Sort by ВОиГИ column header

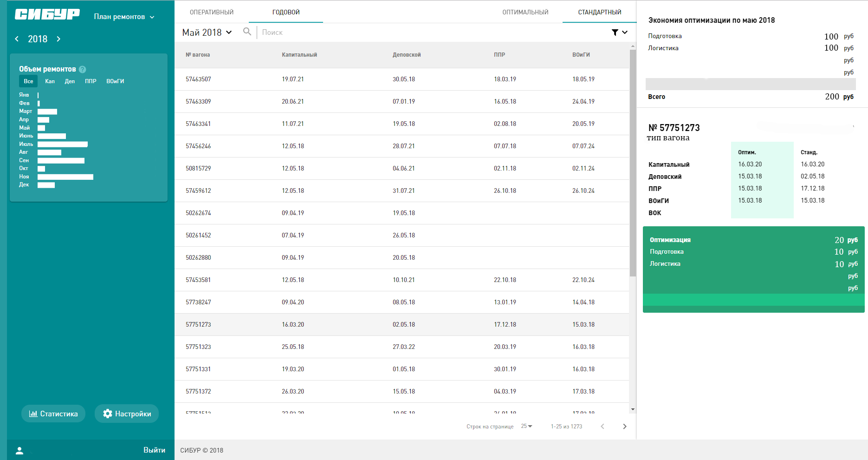point(581,55)
